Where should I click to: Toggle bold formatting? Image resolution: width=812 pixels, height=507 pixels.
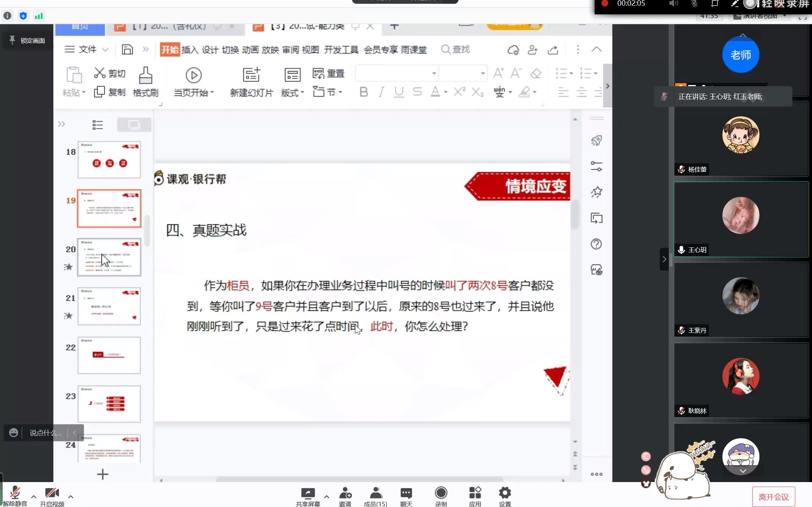(x=363, y=92)
